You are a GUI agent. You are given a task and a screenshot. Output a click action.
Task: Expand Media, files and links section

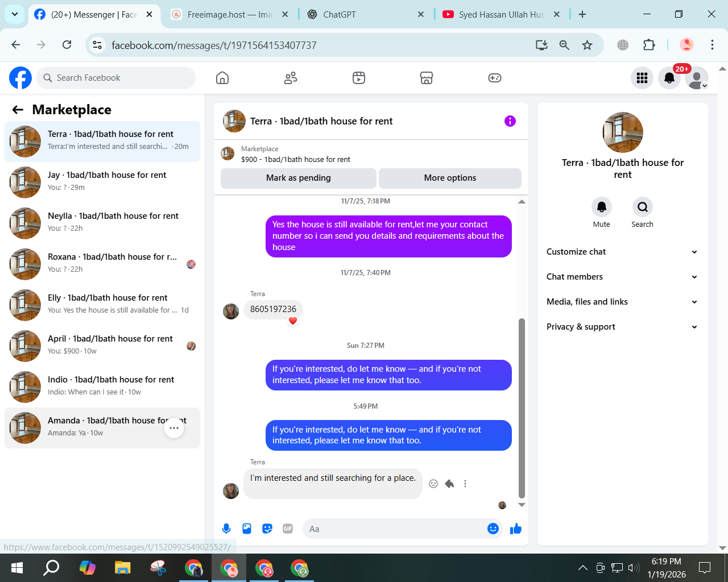(622, 302)
